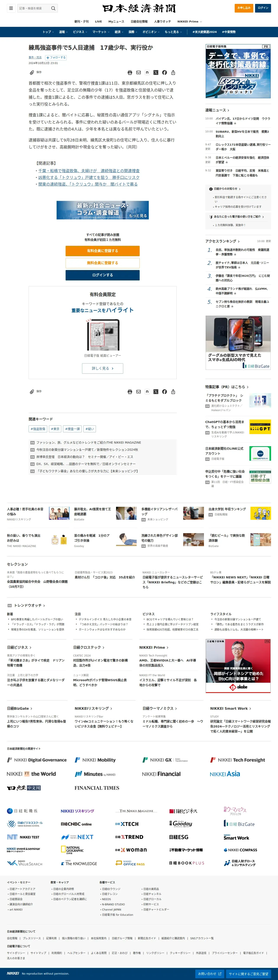Click note 'n' icon above 関連キーワード
Image resolution: width=278 pixels, height=980 pixels.
(x=147, y=391)
